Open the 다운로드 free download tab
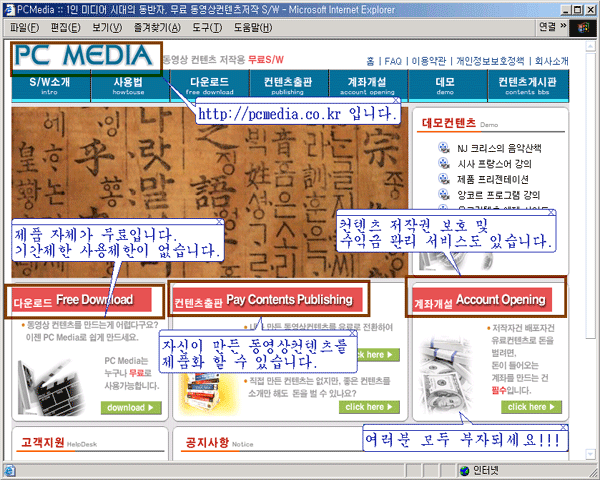This screenshot has width=600, height=480. click(x=209, y=86)
